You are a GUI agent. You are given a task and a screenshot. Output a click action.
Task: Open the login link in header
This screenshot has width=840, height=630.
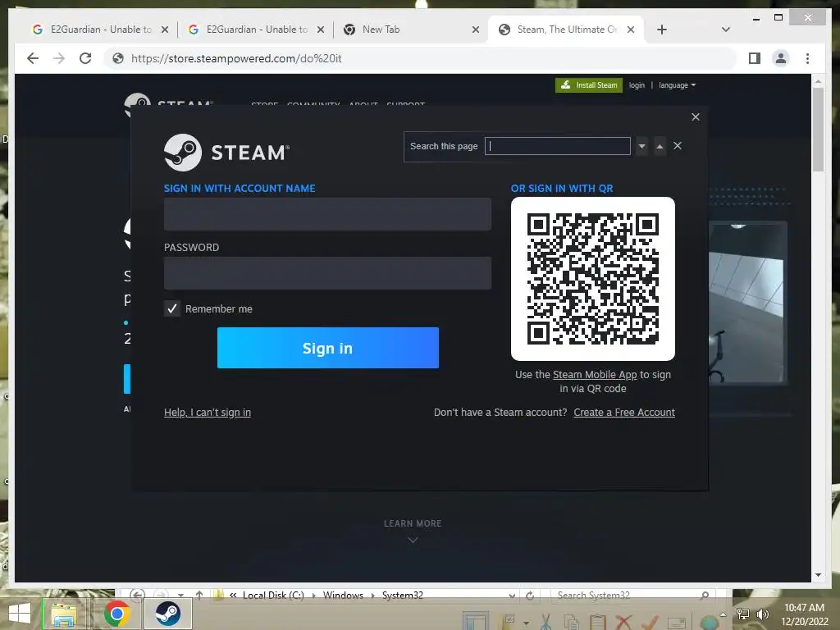point(637,85)
